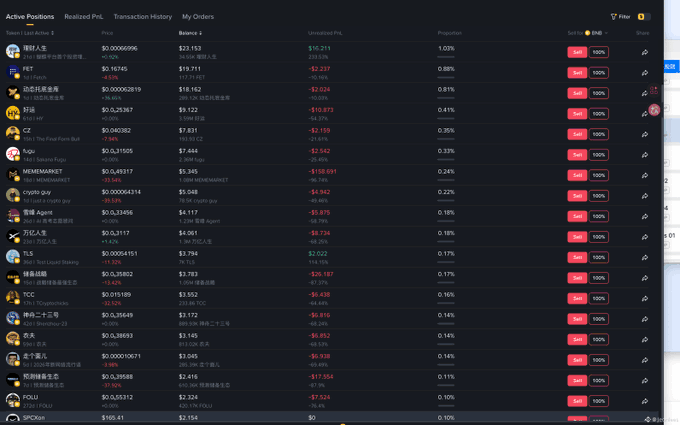Image resolution: width=680 pixels, height=425 pixels.
Task: Share the CZ position
Action: (x=645, y=134)
